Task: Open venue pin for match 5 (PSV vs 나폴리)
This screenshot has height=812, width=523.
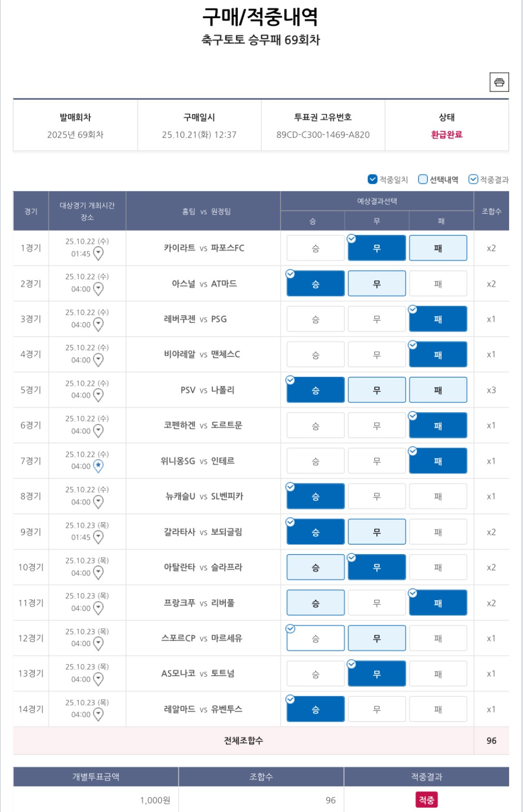Action: [x=98, y=396]
